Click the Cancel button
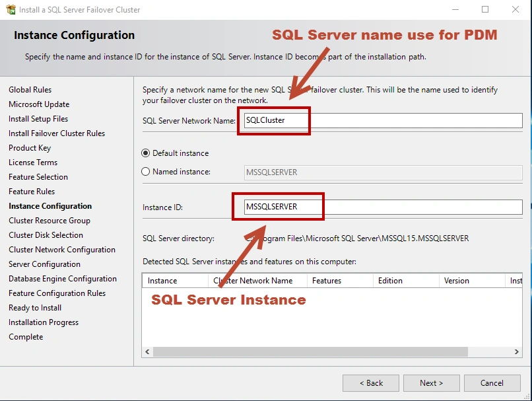Screen dimensions: 532x401 pyautogui.click(x=492, y=383)
